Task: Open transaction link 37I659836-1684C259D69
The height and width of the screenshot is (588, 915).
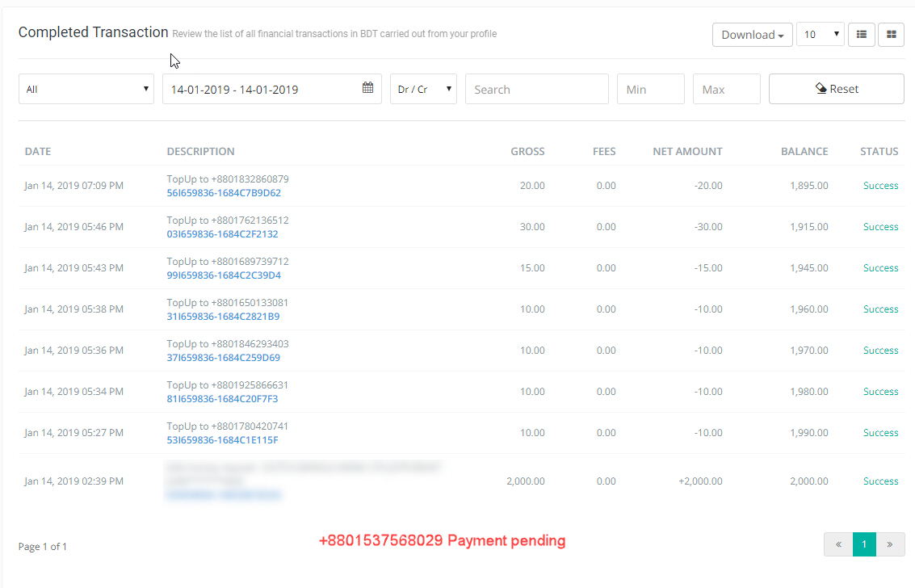Action: (x=224, y=358)
